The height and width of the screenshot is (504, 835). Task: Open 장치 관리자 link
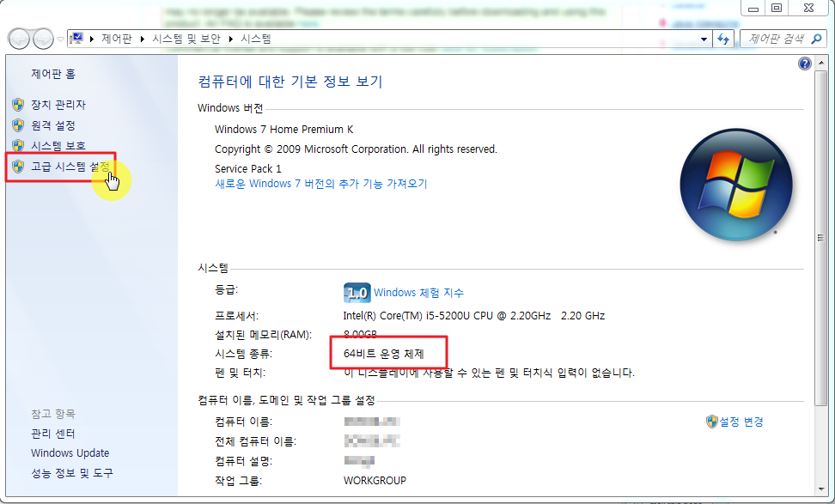pyautogui.click(x=58, y=105)
